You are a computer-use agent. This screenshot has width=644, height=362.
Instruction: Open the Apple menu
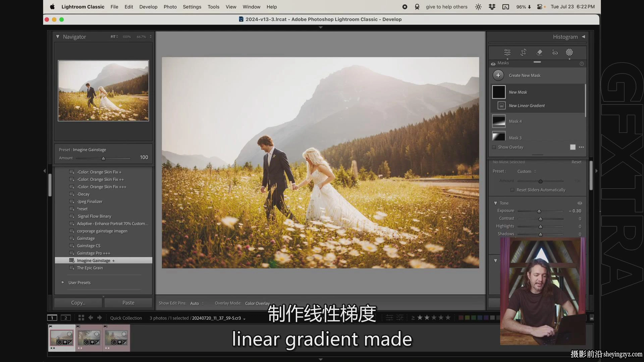[52, 7]
